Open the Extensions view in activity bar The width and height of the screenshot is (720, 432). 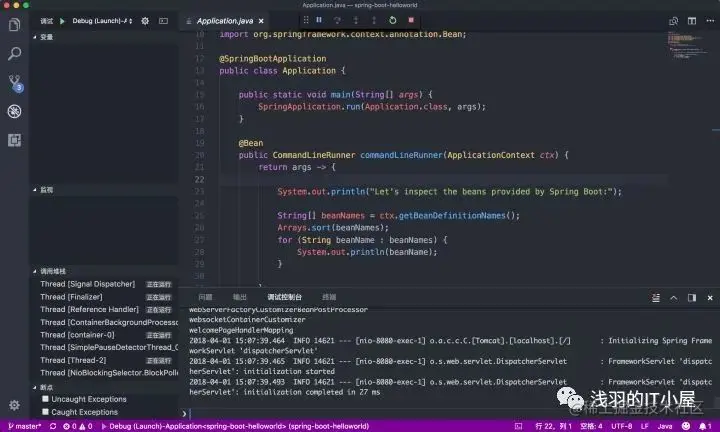(14, 140)
